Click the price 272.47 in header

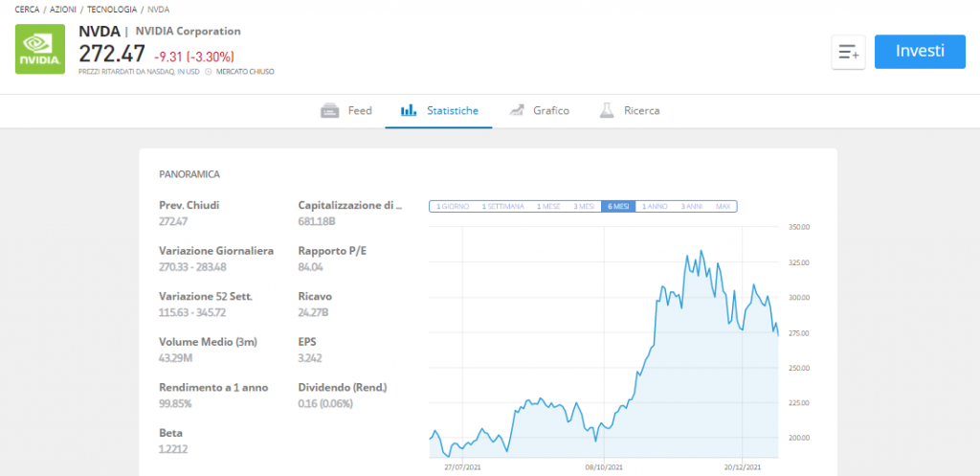click(x=112, y=54)
